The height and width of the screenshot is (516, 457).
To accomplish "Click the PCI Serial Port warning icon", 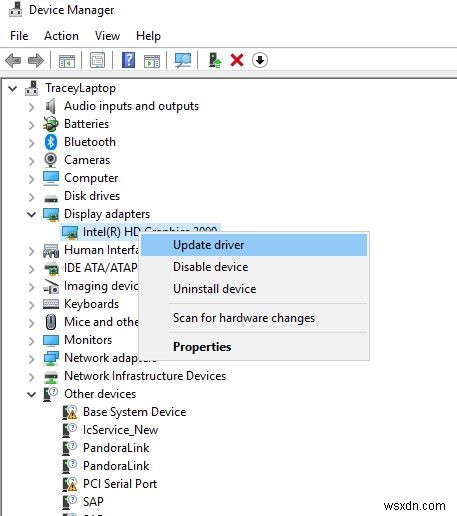I will pos(70,484).
